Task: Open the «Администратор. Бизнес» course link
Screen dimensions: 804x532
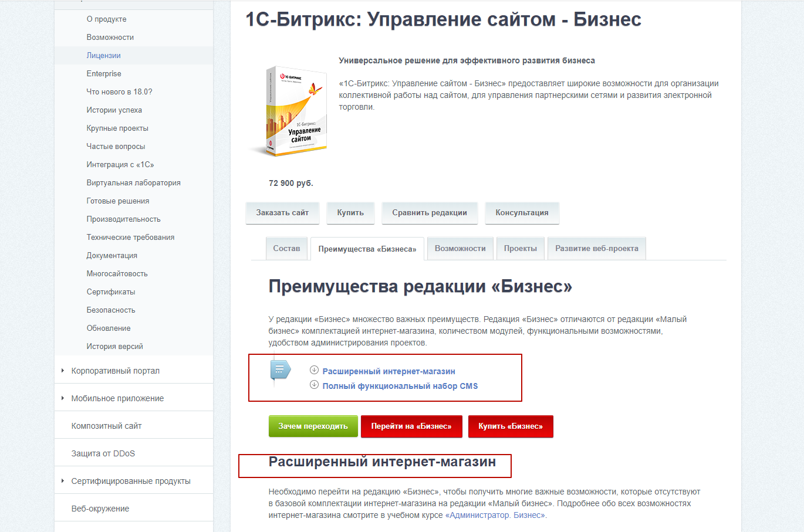Action: coord(495,515)
